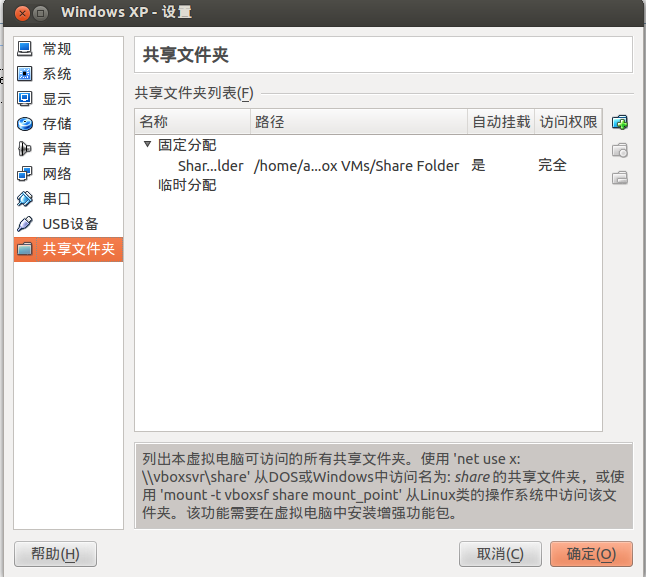Screen dimensions: 646x577
Task: Select the Shar...lder shared folder row
Action: pos(210,165)
